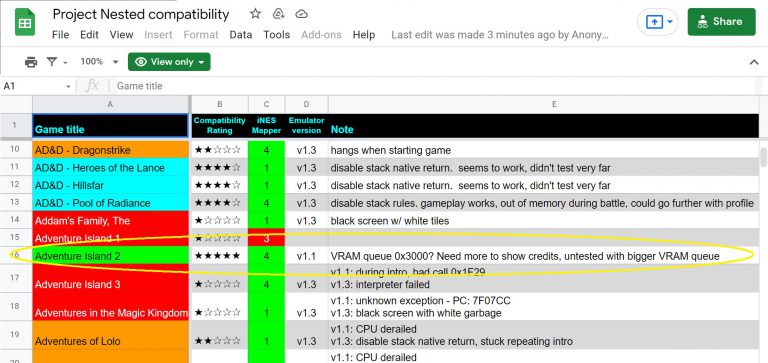Star the Project Nested compatibility document
The height and width of the screenshot is (363, 768).
pos(255,14)
